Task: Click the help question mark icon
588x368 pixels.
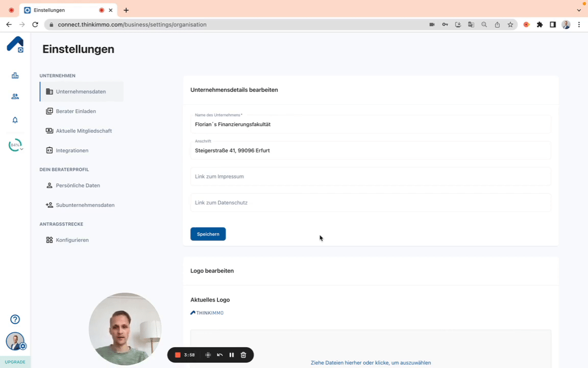Action: pos(15,319)
